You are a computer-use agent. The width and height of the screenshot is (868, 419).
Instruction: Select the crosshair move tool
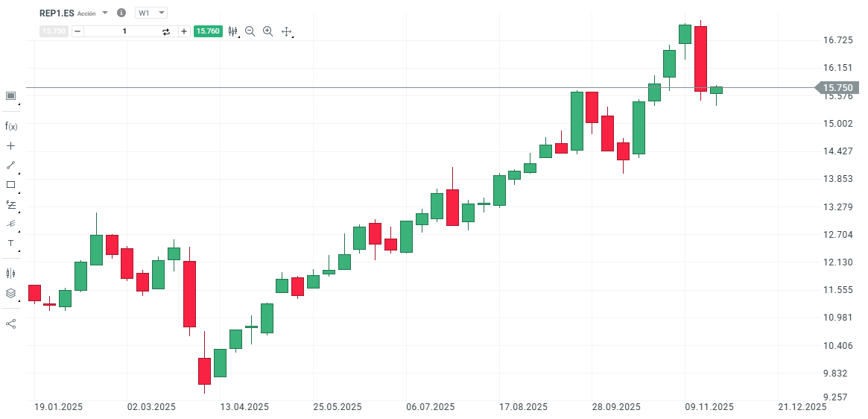pyautogui.click(x=286, y=31)
